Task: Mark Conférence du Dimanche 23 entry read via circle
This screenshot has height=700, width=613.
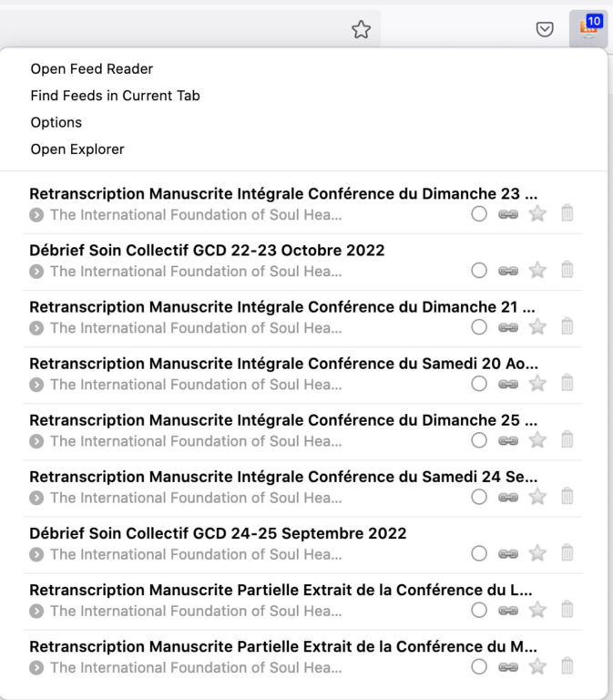Action: click(479, 214)
